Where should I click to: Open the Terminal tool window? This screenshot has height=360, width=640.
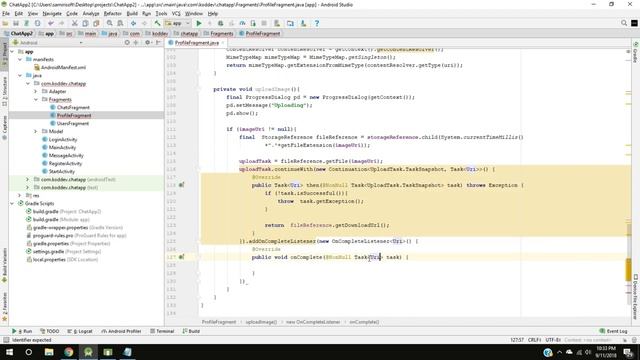[162, 331]
